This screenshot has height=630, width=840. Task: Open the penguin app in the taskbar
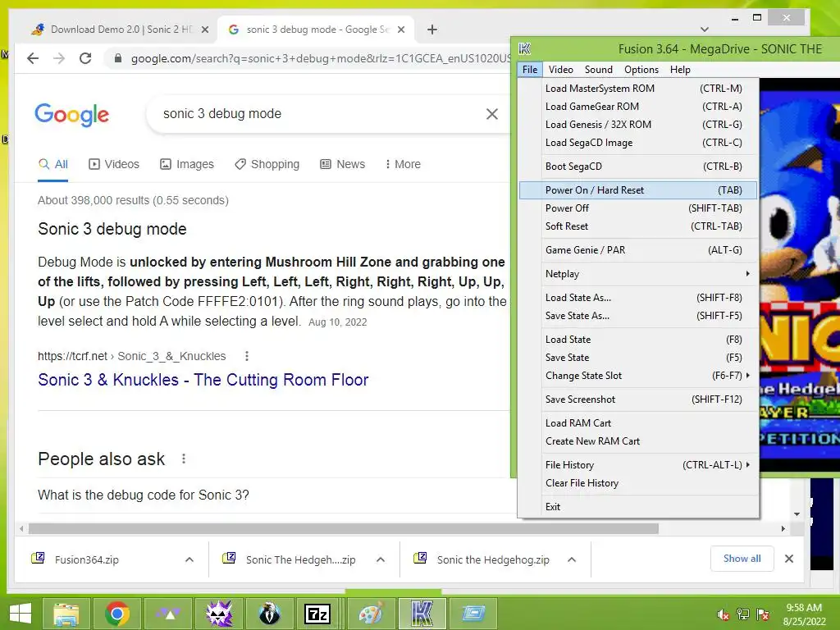click(269, 614)
